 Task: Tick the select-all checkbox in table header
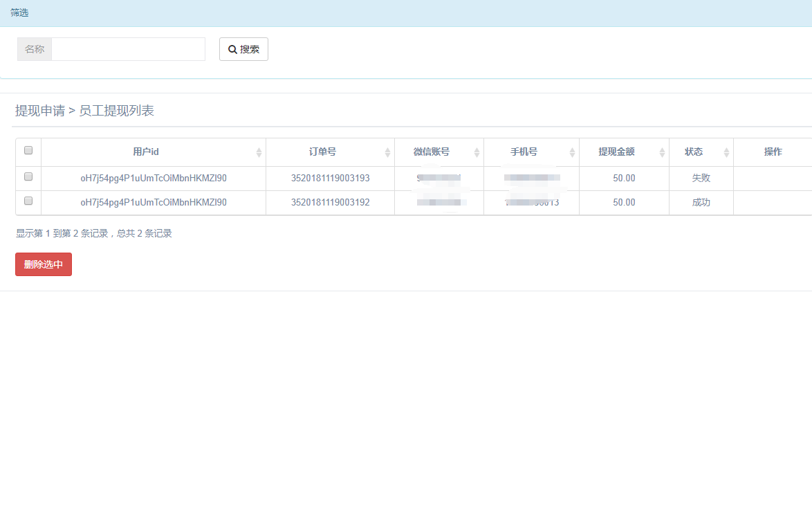pyautogui.click(x=28, y=150)
